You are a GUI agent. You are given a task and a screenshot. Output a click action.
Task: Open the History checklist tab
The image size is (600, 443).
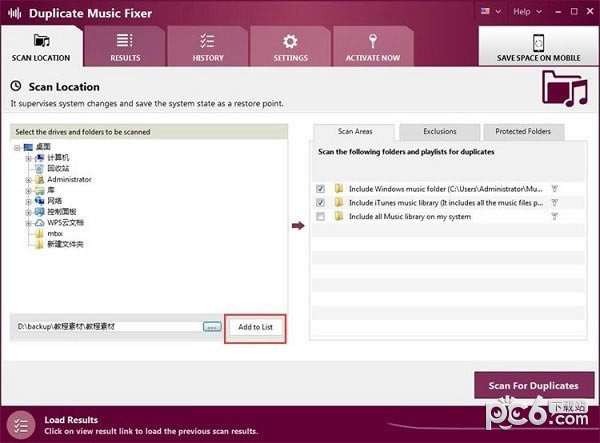click(208, 41)
